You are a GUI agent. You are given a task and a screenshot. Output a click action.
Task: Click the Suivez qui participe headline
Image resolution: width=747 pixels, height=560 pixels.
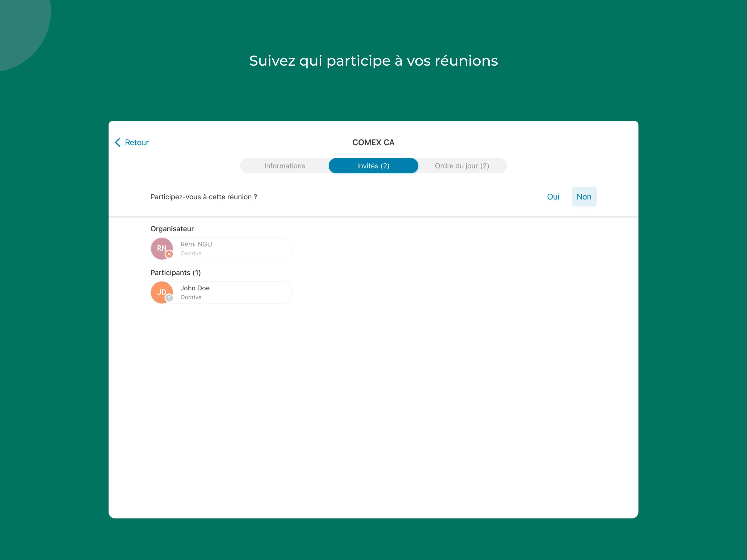(x=373, y=61)
